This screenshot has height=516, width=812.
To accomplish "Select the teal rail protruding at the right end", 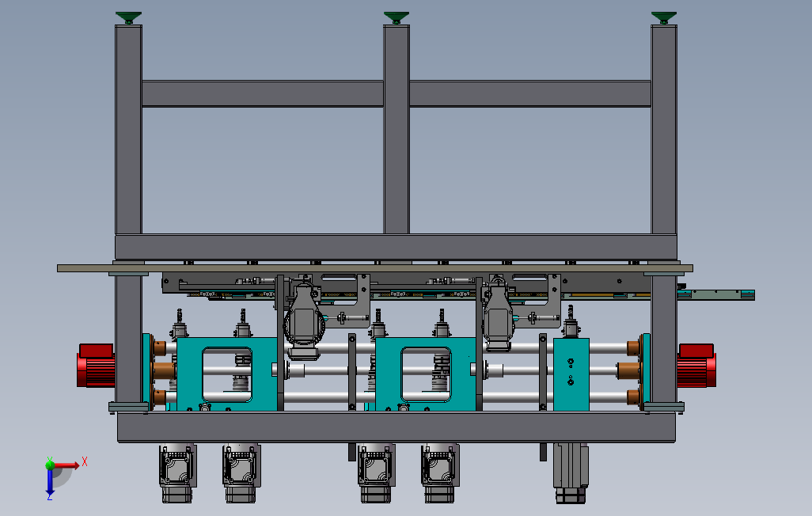I will (x=716, y=294).
